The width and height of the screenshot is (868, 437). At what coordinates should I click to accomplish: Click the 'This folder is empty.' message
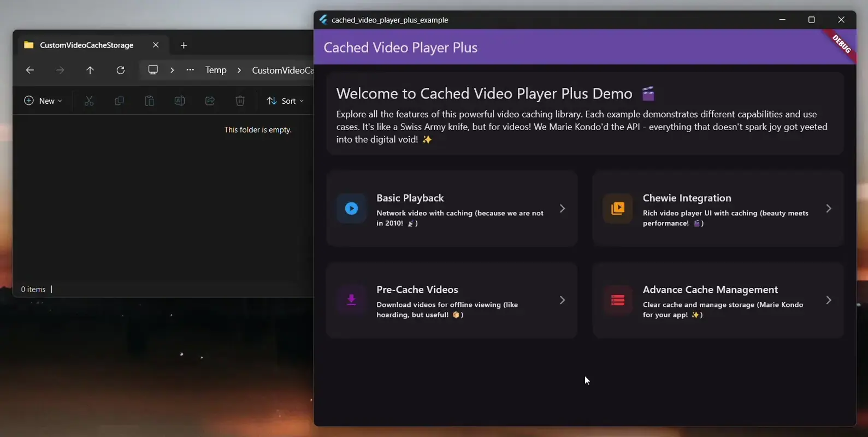258,129
